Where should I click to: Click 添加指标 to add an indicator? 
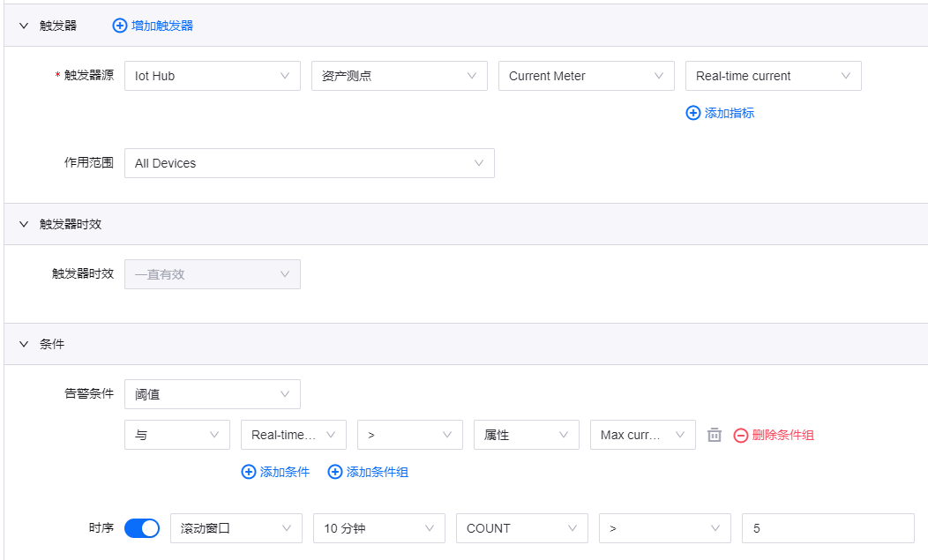tap(720, 113)
